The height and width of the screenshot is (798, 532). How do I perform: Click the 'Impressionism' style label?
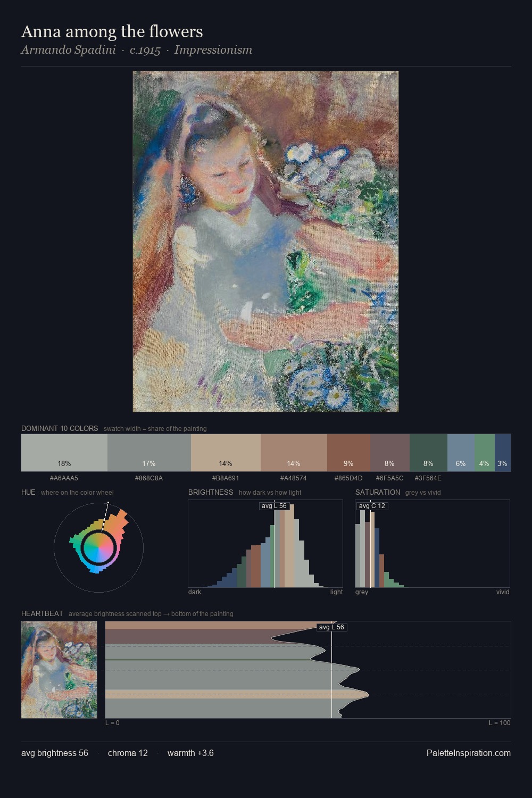(x=213, y=50)
